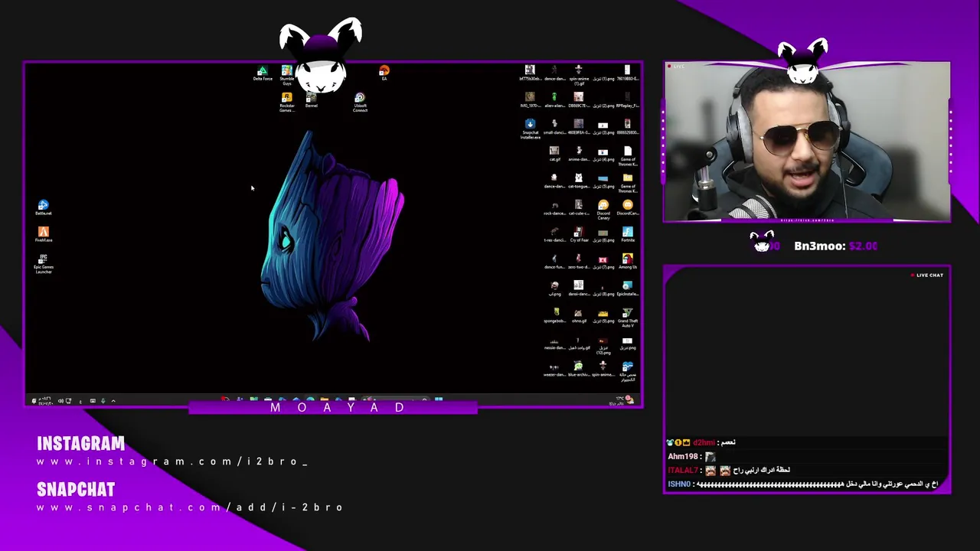Open the Snapchat add i-2bro link
Screen dimensions: 980x551
190,507
